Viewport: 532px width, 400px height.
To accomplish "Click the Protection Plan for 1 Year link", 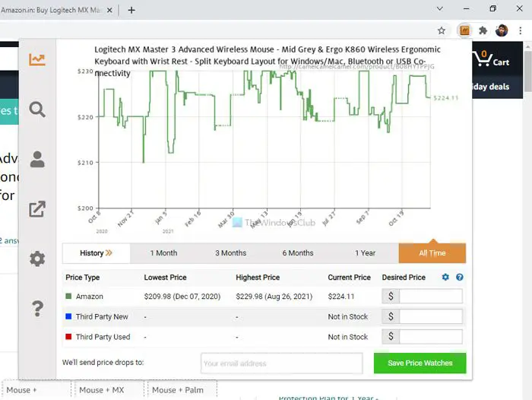I will click(x=328, y=398).
